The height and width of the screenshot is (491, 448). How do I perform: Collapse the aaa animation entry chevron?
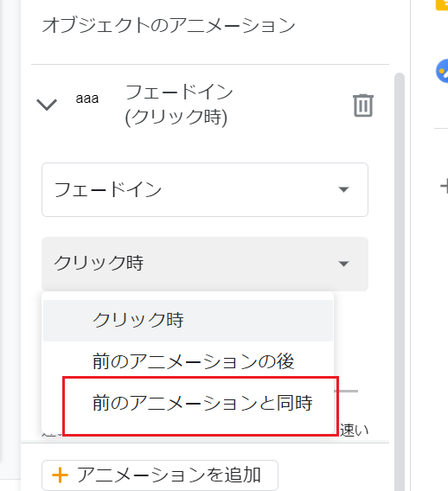[47, 105]
